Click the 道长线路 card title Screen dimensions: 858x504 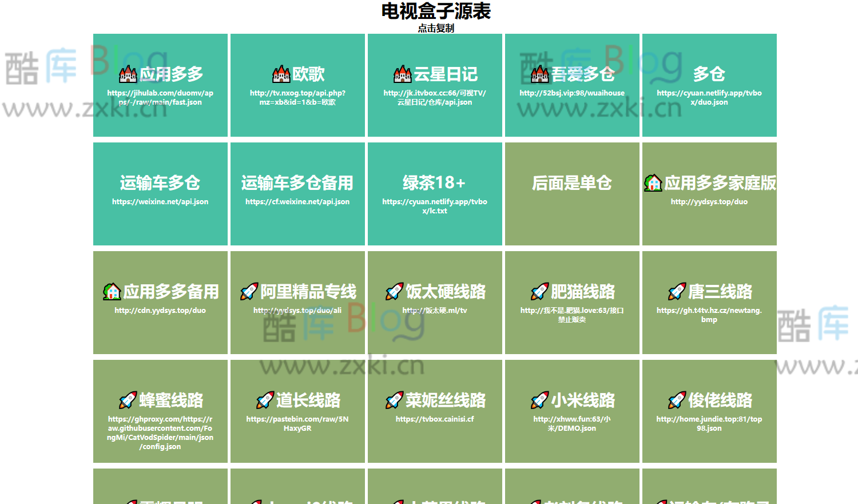tap(309, 400)
